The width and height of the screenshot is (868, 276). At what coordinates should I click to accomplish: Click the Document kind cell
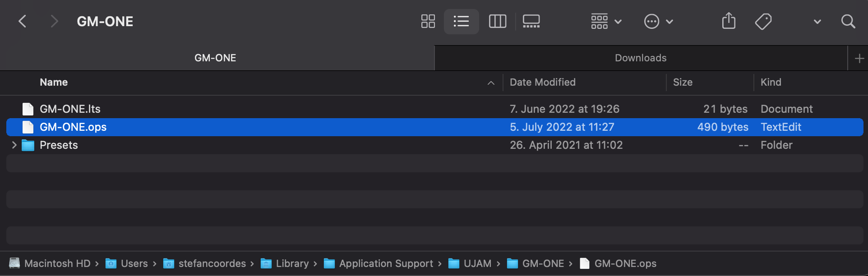pyautogui.click(x=786, y=109)
